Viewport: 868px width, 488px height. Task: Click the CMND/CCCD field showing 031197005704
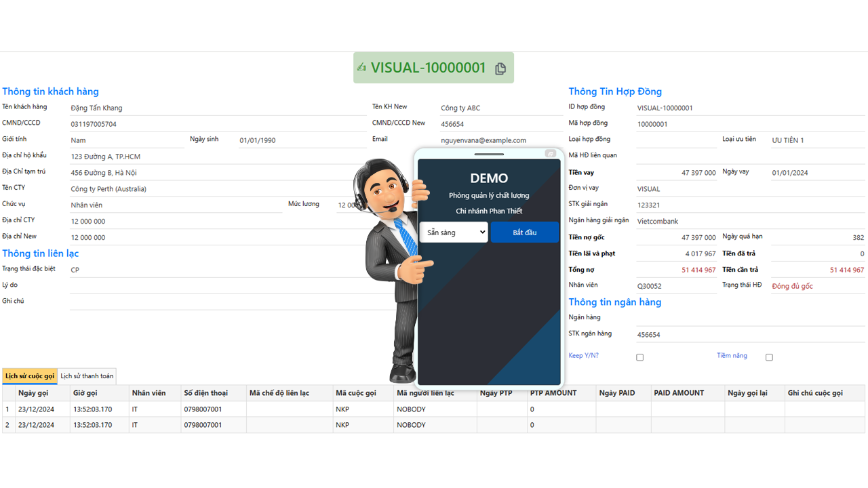click(218, 124)
